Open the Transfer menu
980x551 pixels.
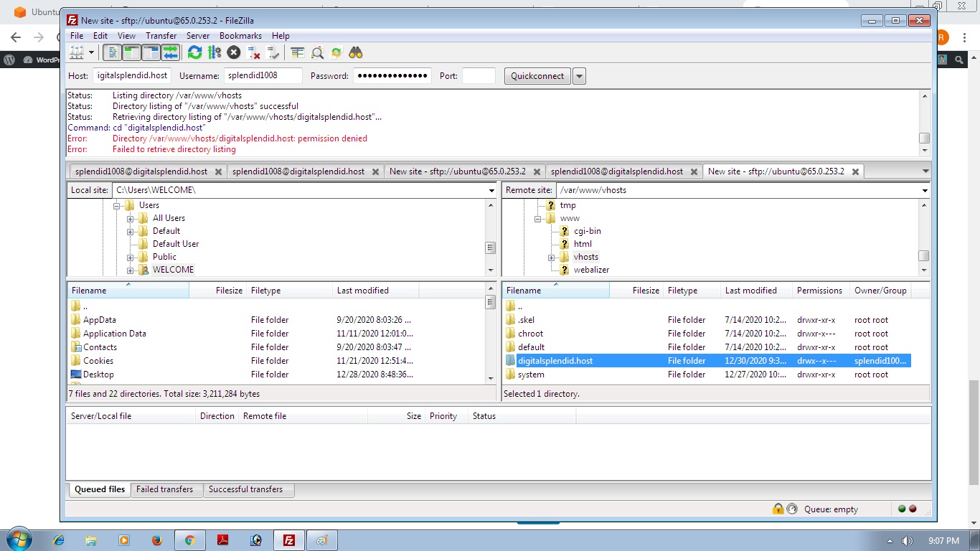coord(161,36)
